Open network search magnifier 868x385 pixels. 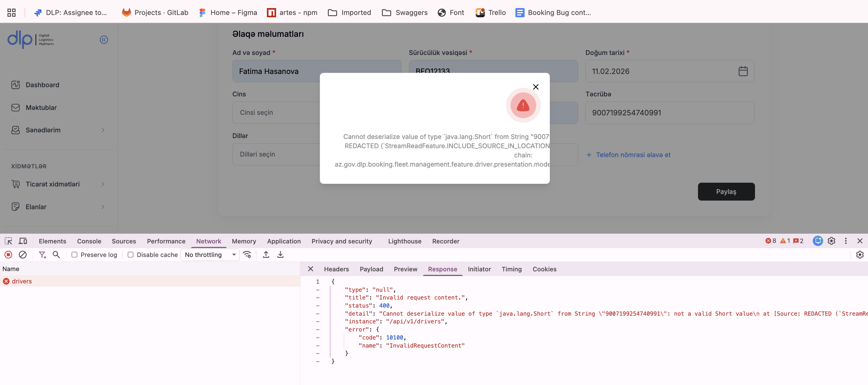point(56,255)
